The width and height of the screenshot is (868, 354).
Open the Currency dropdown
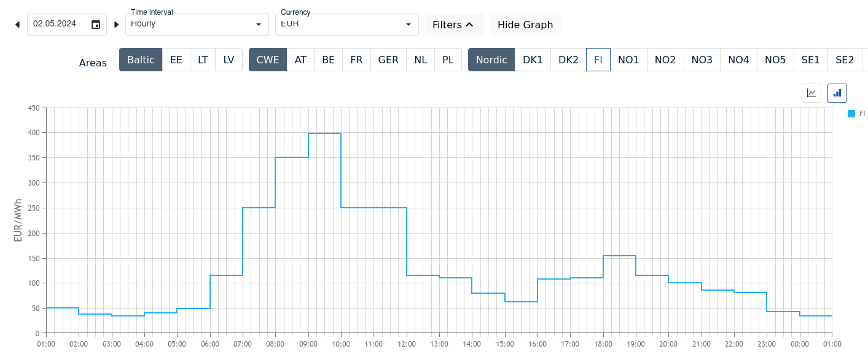tap(346, 25)
